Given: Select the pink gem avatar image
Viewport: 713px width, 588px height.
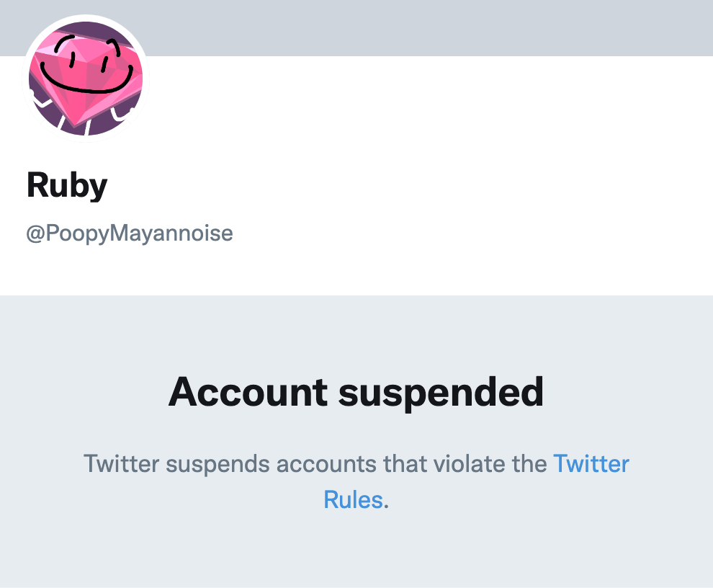Looking at the screenshot, I should 85,78.
